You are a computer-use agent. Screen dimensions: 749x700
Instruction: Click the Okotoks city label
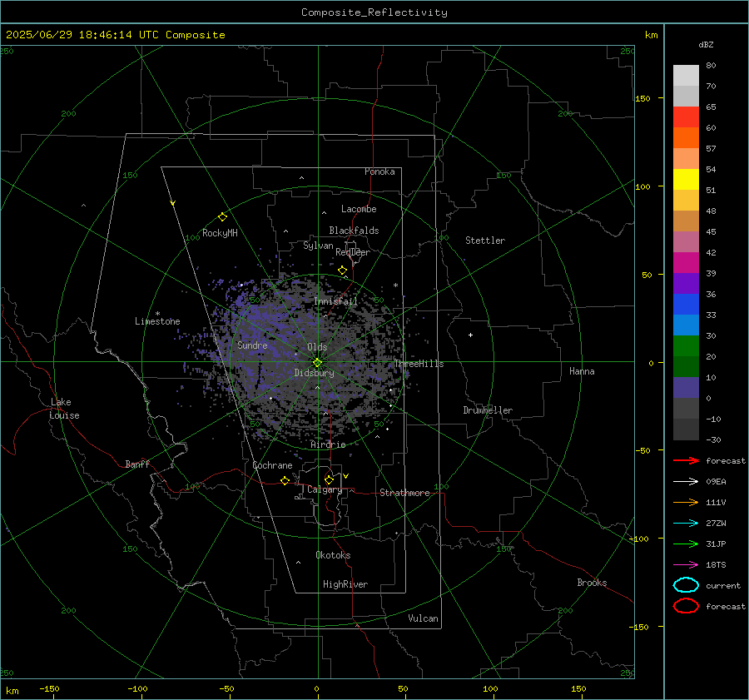333,555
